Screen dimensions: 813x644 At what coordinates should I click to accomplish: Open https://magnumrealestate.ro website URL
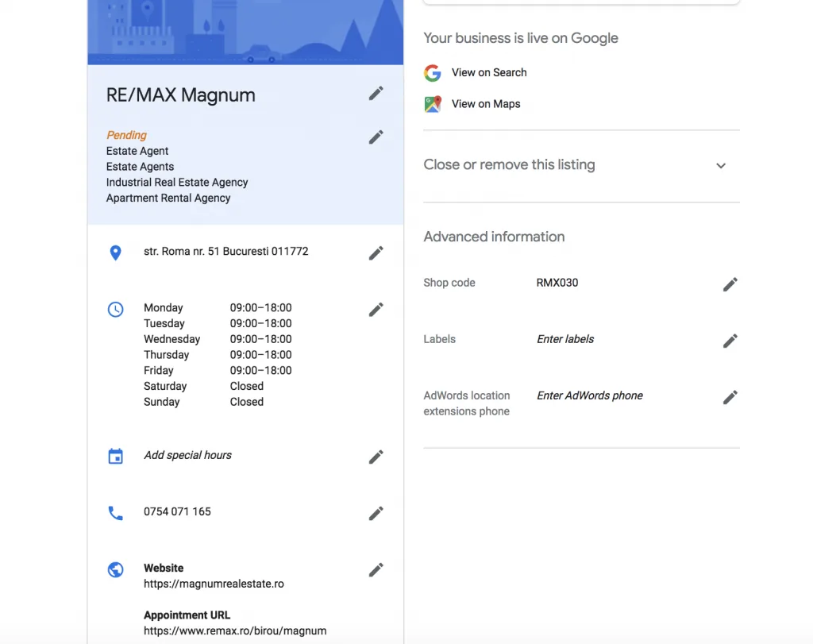point(214,584)
